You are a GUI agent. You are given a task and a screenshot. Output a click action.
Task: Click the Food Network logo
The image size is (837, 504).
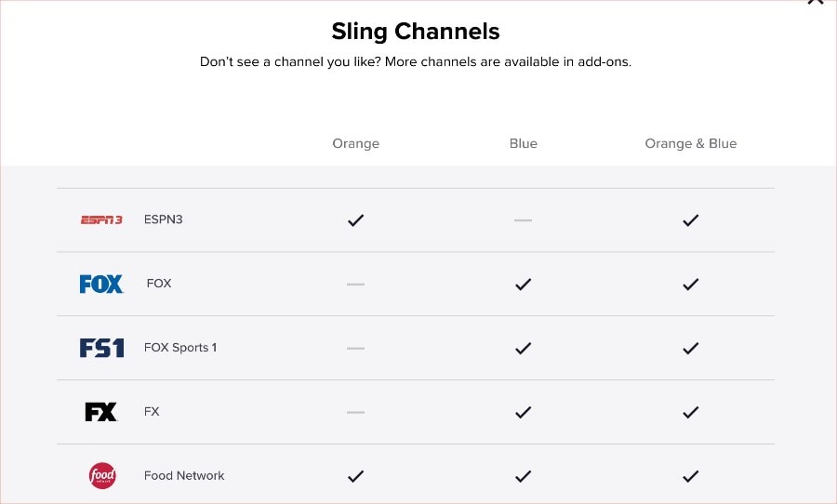point(102,476)
